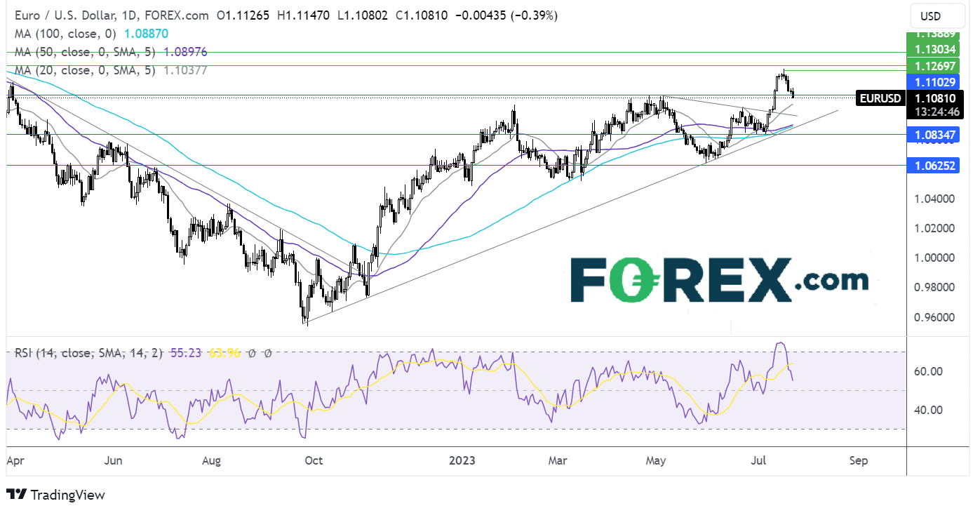Click the MA 20 indicator legend
This screenshot has width=980, height=513.
84,70
